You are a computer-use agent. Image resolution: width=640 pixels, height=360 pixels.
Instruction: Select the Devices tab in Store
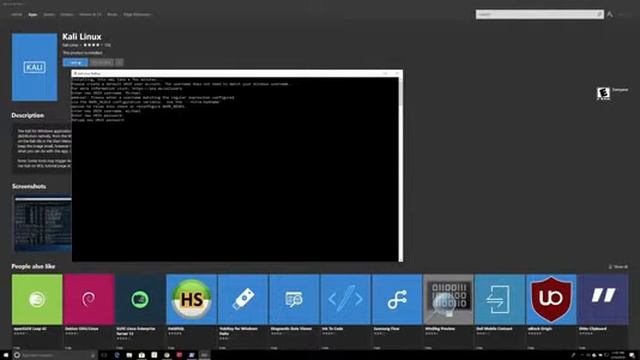click(x=67, y=14)
